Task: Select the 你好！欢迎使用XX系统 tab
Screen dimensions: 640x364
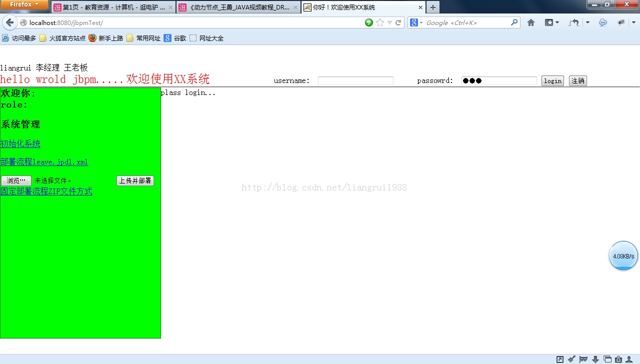Action: (x=363, y=7)
